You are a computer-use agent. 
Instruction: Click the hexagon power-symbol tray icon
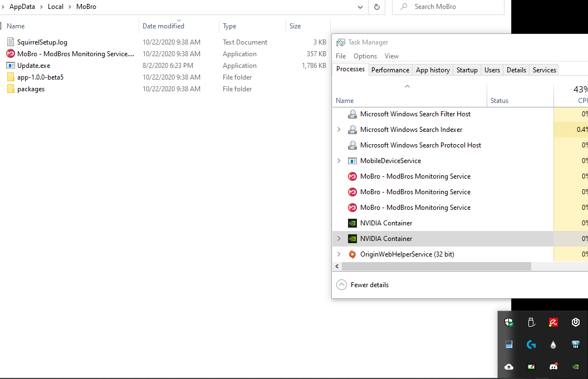click(x=576, y=322)
